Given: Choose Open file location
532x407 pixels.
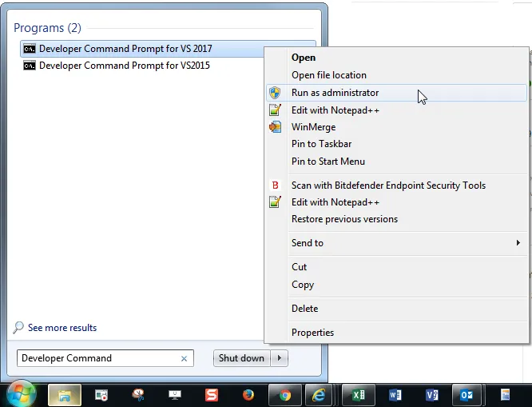Looking at the screenshot, I should pos(396,75).
